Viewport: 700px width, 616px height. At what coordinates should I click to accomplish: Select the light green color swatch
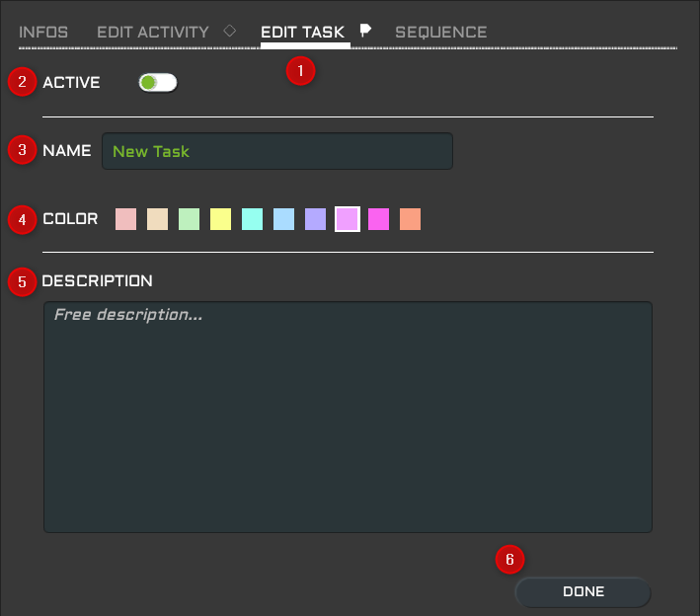(x=189, y=219)
